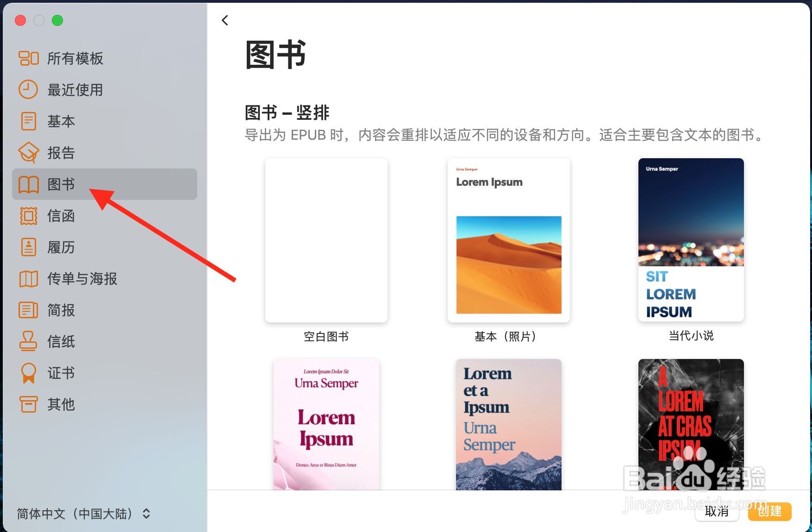Click the back chevron at top
The width and height of the screenshot is (812, 532).
click(x=225, y=20)
